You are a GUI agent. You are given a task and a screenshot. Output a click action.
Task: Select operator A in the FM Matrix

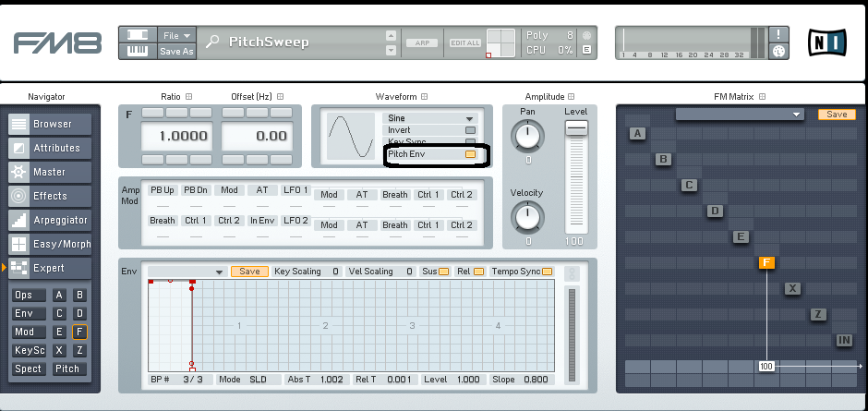(638, 134)
